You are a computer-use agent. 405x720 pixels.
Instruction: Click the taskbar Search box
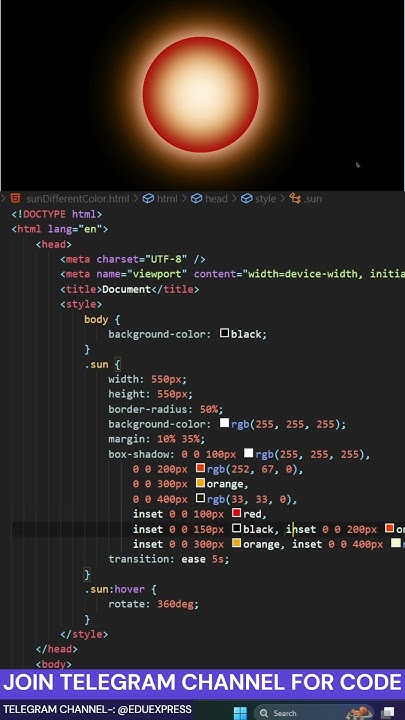[x=315, y=713]
